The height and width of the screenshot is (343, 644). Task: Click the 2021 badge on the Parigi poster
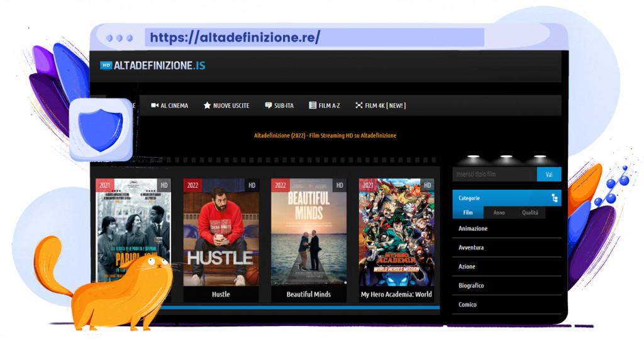pyautogui.click(x=105, y=185)
